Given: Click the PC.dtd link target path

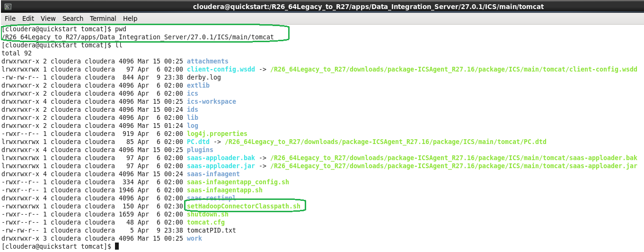Looking at the screenshot, I should pos(386,142).
